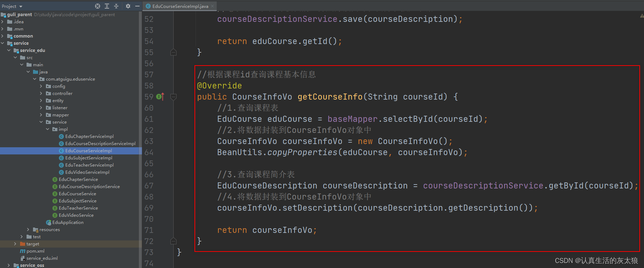Select EduTeacherServiceImpl class file

click(89, 165)
